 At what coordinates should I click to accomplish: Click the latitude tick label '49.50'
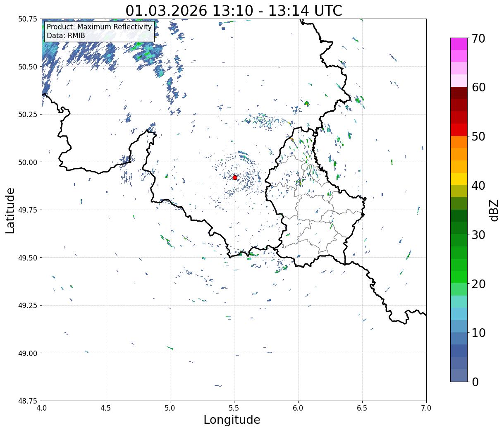pos(28,258)
